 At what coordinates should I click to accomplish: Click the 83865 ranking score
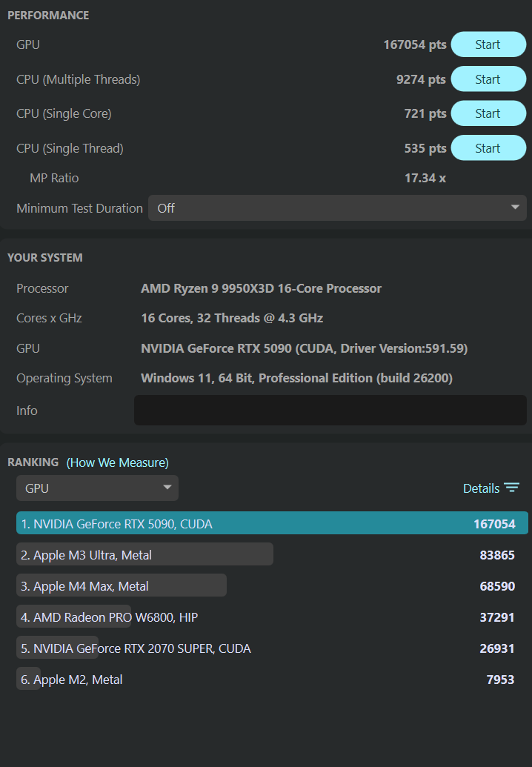(496, 555)
